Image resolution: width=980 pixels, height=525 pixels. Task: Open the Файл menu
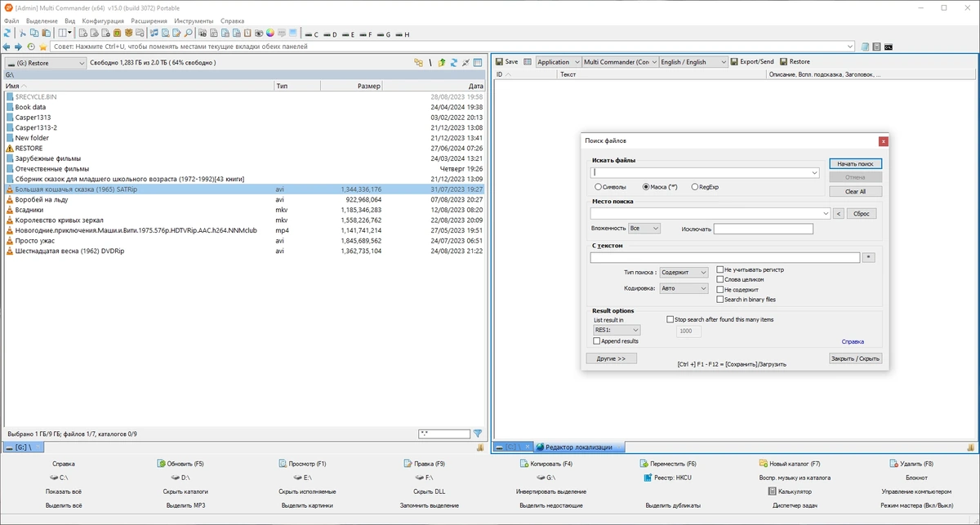click(x=11, y=20)
